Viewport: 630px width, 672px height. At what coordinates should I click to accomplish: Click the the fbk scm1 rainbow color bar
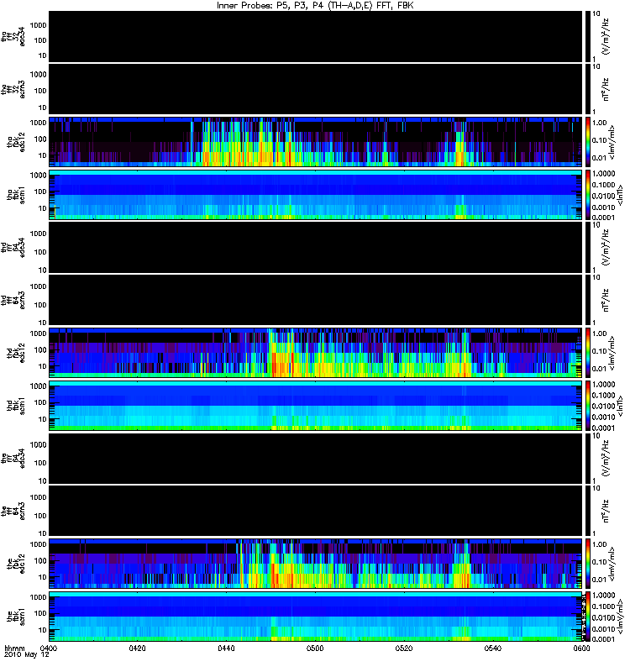tap(587, 617)
